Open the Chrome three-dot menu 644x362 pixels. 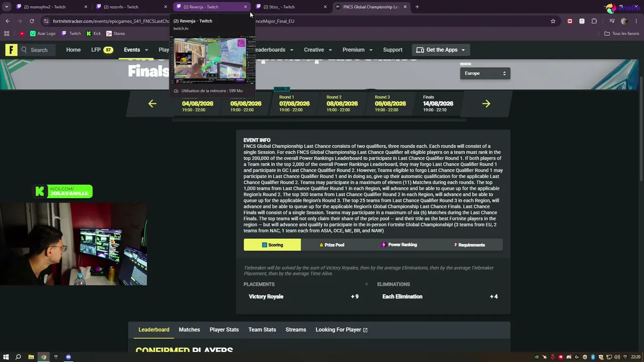pos(636,21)
